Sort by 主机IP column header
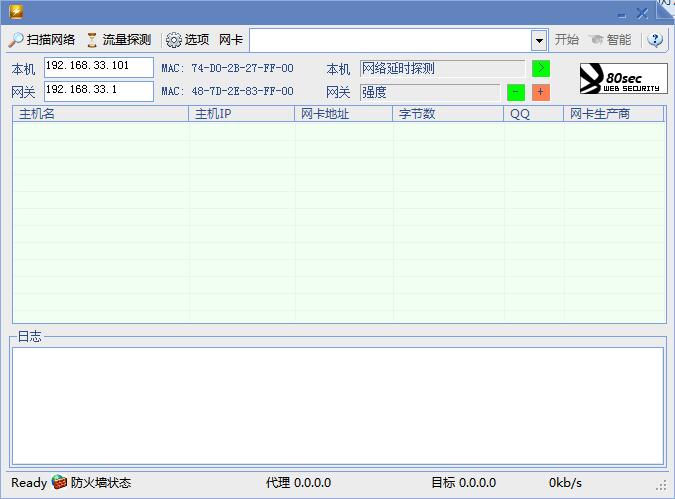The height and width of the screenshot is (499, 675). pos(242,114)
